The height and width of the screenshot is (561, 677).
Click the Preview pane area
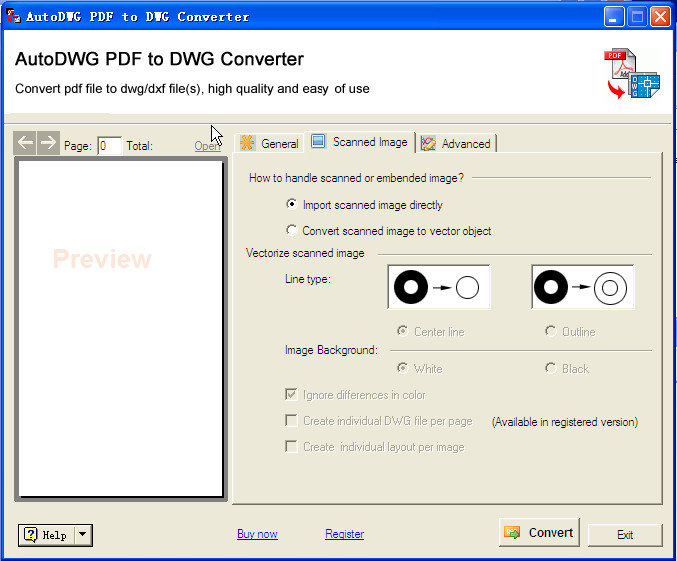click(x=121, y=329)
